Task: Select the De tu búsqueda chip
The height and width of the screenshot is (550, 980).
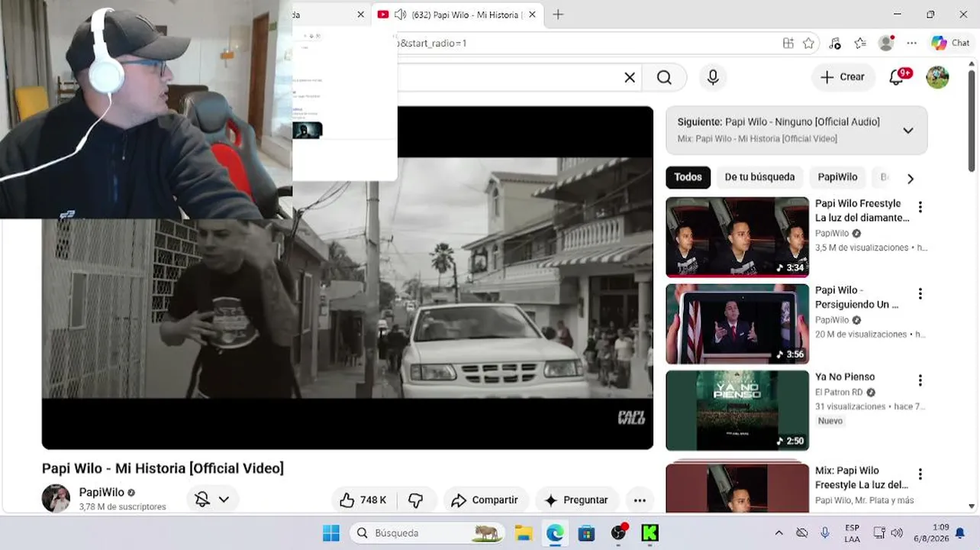Action: [759, 177]
